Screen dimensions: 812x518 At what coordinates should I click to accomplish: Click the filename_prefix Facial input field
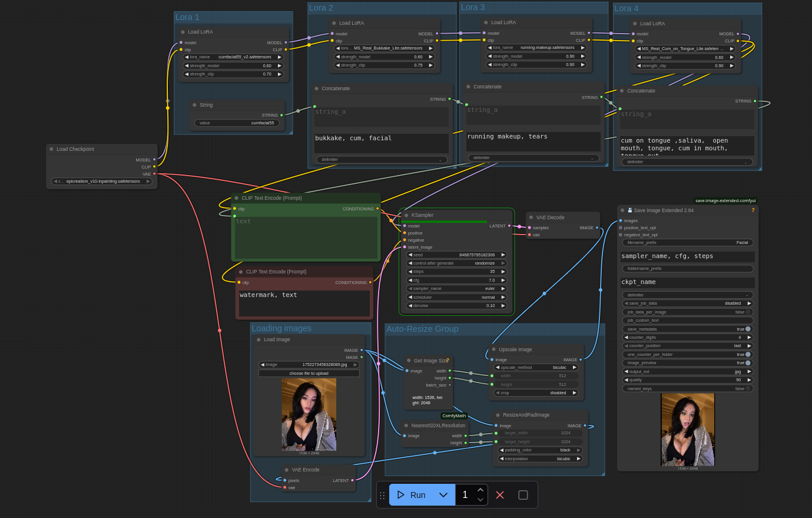[688, 242]
